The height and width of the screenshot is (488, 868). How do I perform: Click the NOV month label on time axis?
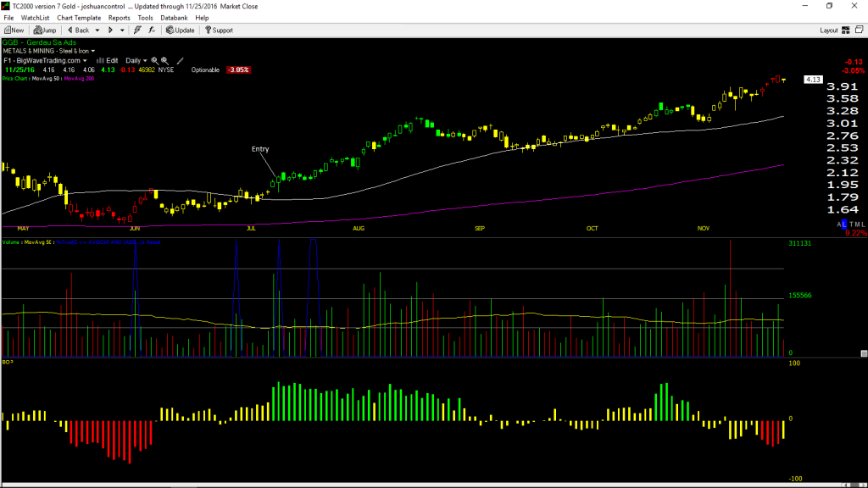[704, 229]
